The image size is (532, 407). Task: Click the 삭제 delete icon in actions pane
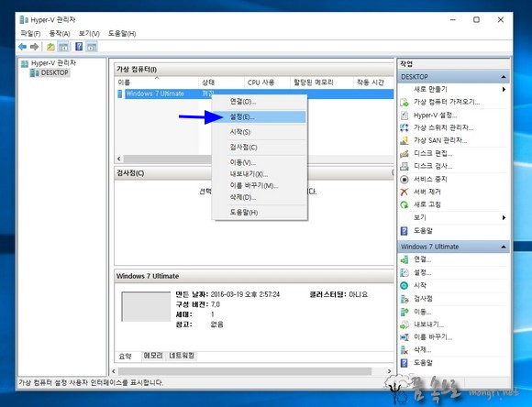coord(405,350)
